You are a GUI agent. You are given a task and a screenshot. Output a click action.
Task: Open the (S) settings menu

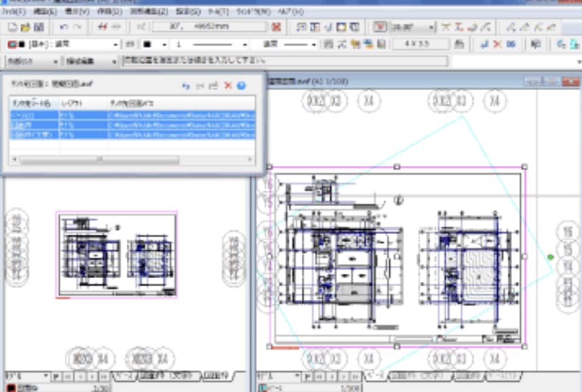188,12
